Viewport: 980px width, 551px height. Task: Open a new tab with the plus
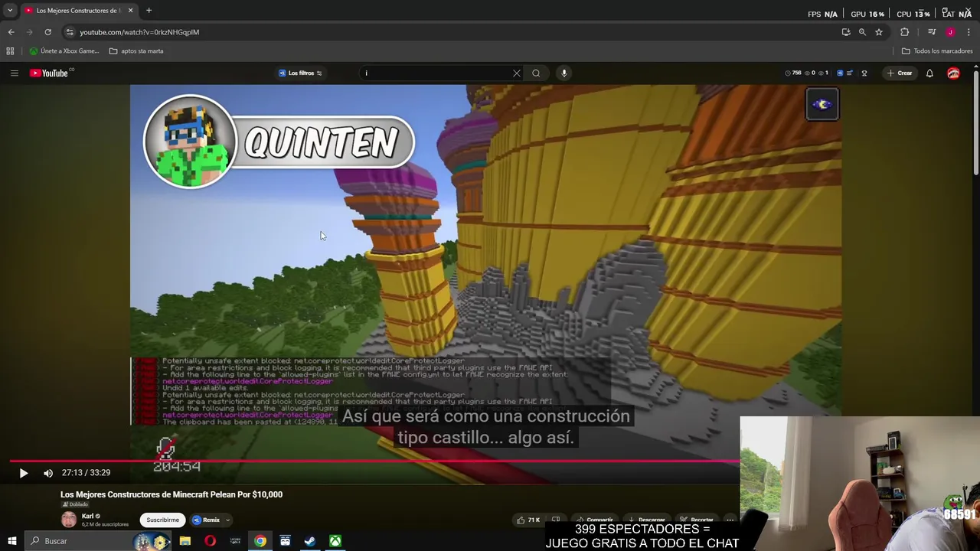coord(149,11)
